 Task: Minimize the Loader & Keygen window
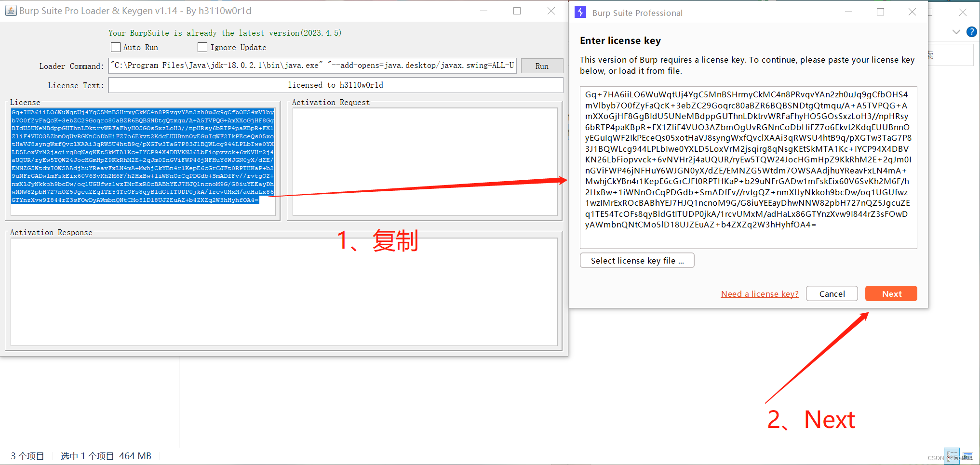click(x=483, y=11)
